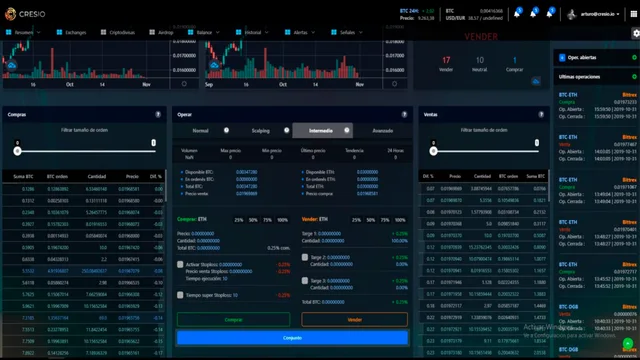
Task: Open the arturo@cresio.io account dropdown
Action: click(x=600, y=14)
